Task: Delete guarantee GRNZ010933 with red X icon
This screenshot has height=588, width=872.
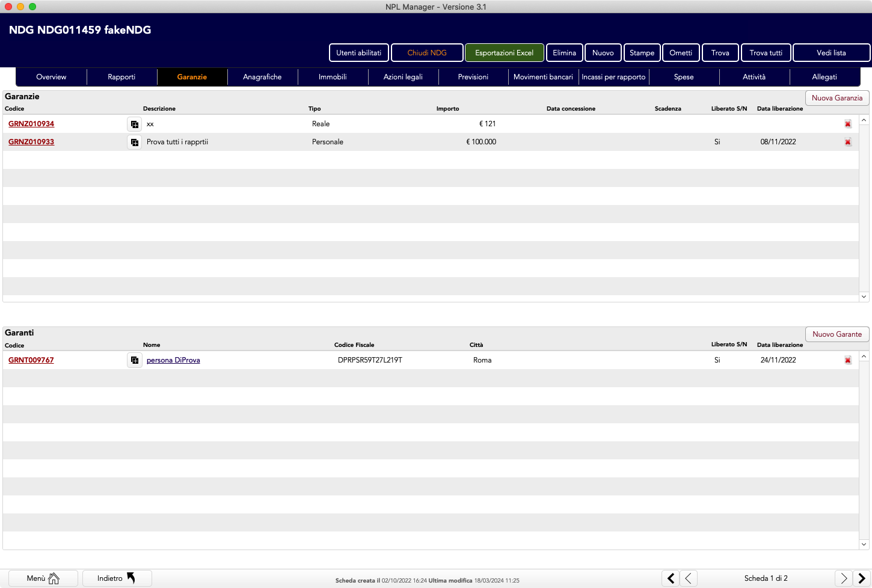Action: (x=847, y=142)
